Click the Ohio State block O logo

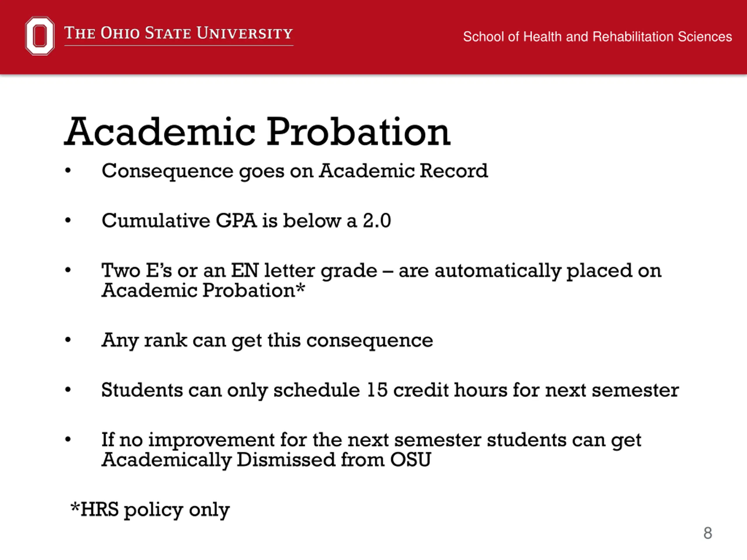pyautogui.click(x=40, y=36)
